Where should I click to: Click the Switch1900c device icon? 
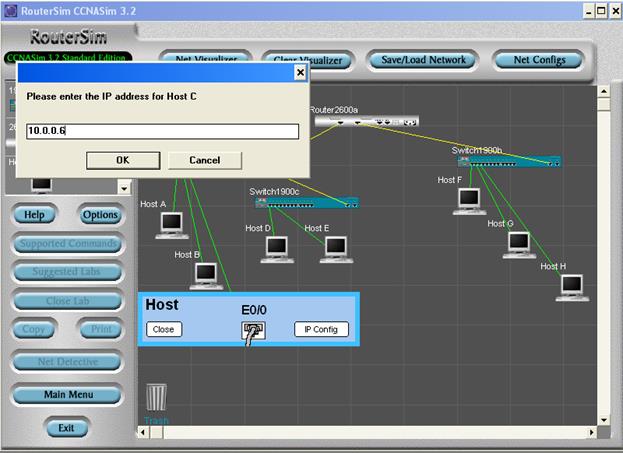tap(307, 203)
